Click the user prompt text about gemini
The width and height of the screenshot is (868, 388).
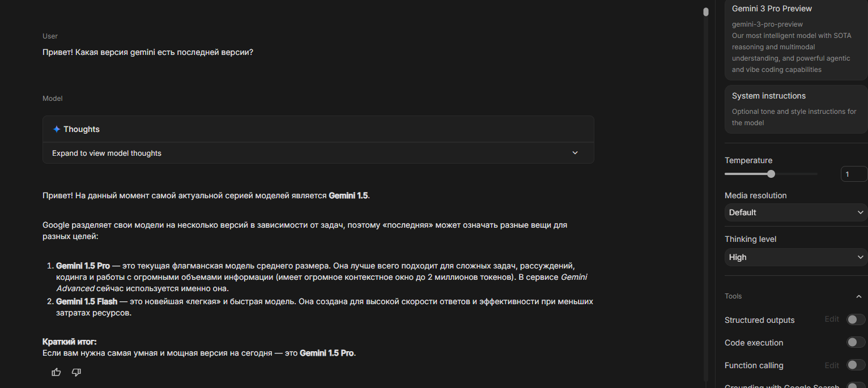coord(148,52)
